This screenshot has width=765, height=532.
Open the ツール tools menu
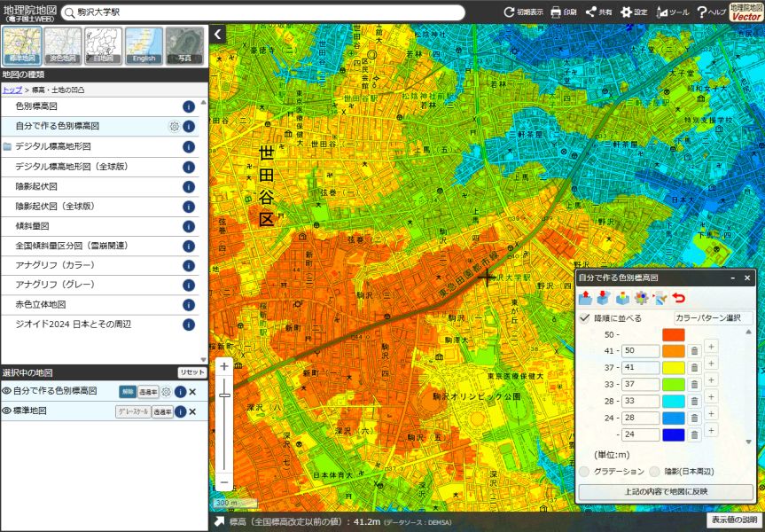672,12
